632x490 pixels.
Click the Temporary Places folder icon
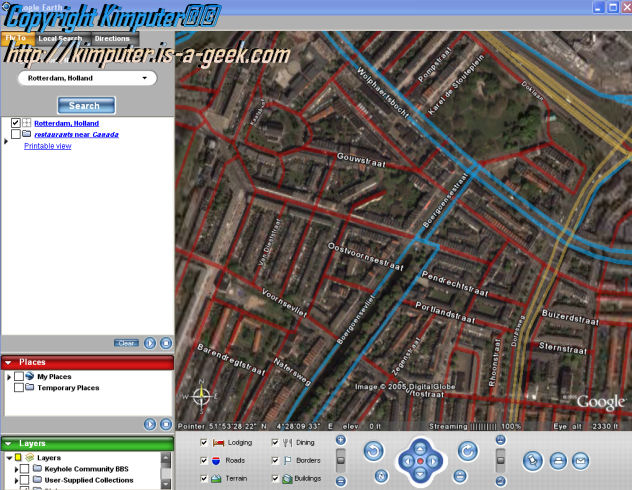coord(30,387)
